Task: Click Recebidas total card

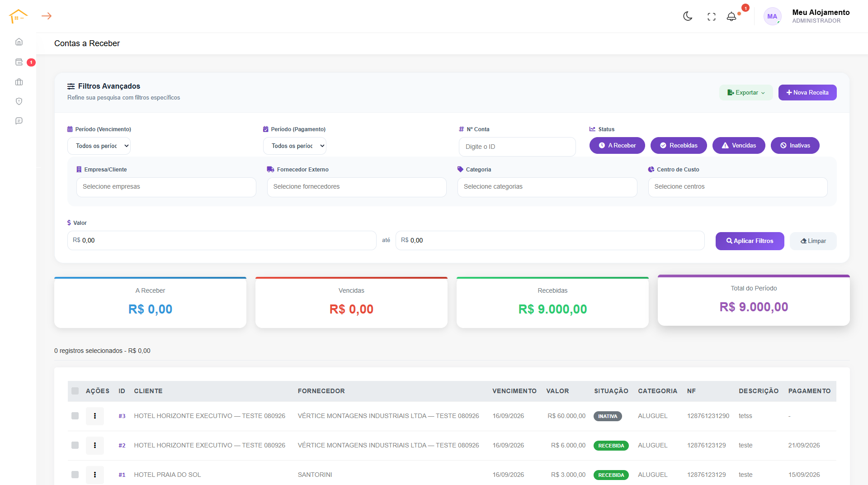Action: point(552,302)
